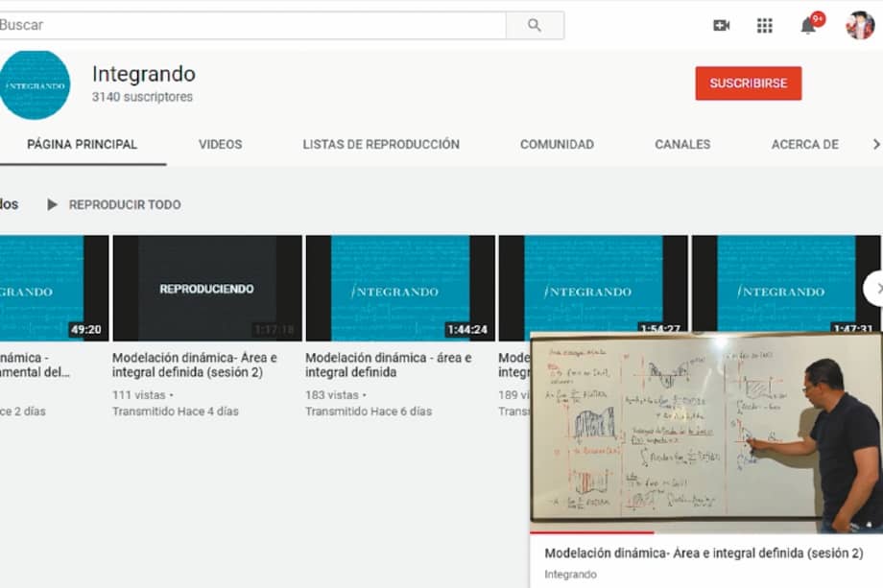
Task: Open the YouTube apps grid icon
Action: coord(764,24)
